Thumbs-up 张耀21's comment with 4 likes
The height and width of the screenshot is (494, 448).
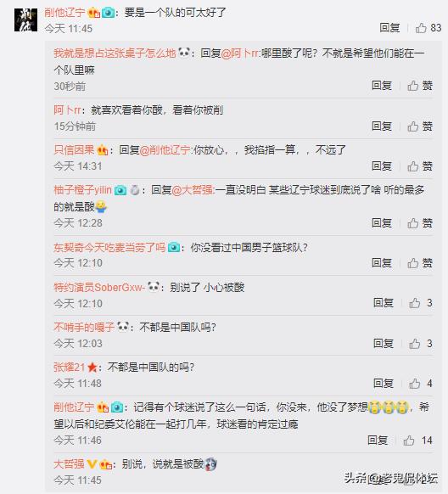[x=415, y=384]
